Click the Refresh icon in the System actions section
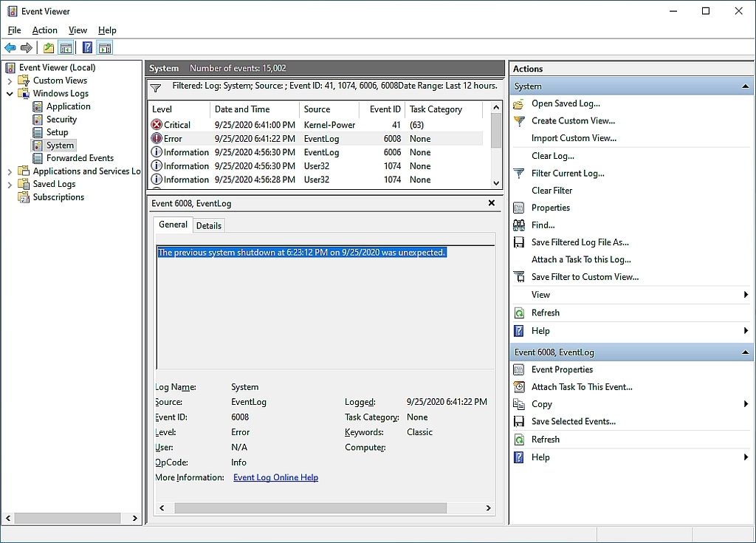 tap(519, 313)
